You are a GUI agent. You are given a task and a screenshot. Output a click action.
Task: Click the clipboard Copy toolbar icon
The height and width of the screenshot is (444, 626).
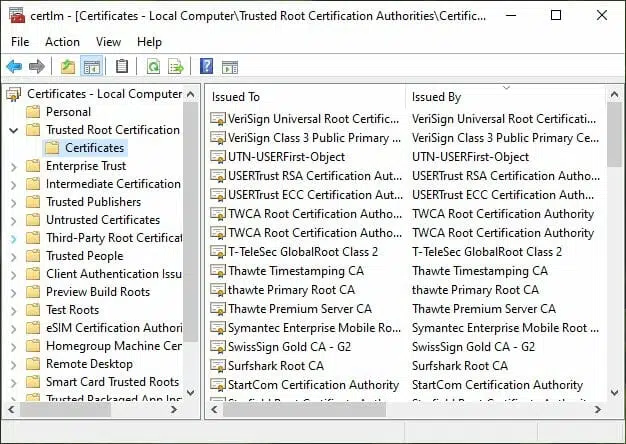[122, 66]
